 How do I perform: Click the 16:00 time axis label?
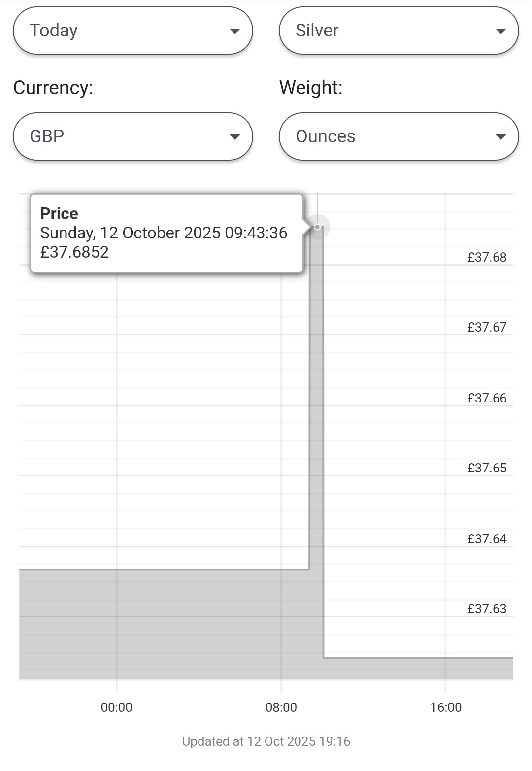point(446,707)
